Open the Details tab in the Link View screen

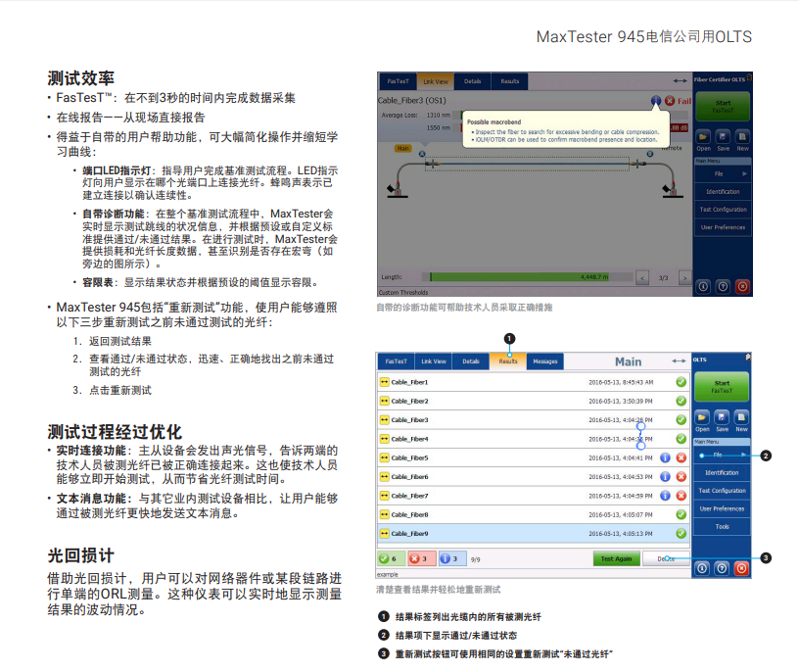[x=472, y=81]
